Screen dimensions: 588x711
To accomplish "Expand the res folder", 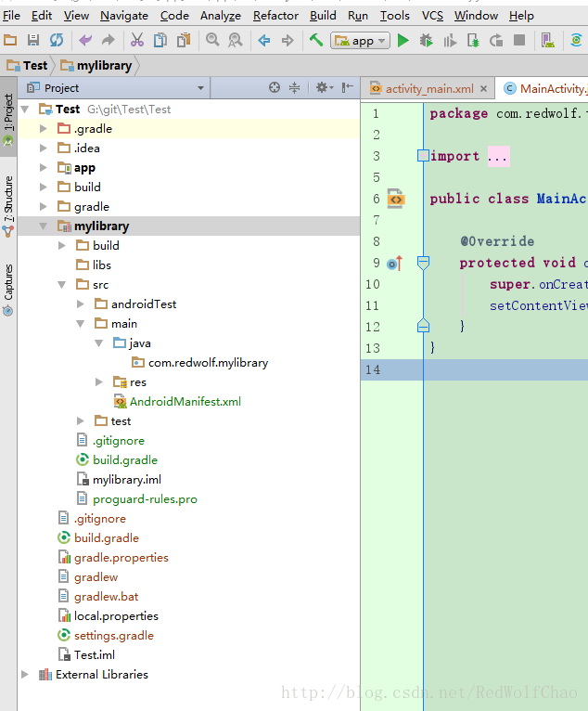I will 98,382.
